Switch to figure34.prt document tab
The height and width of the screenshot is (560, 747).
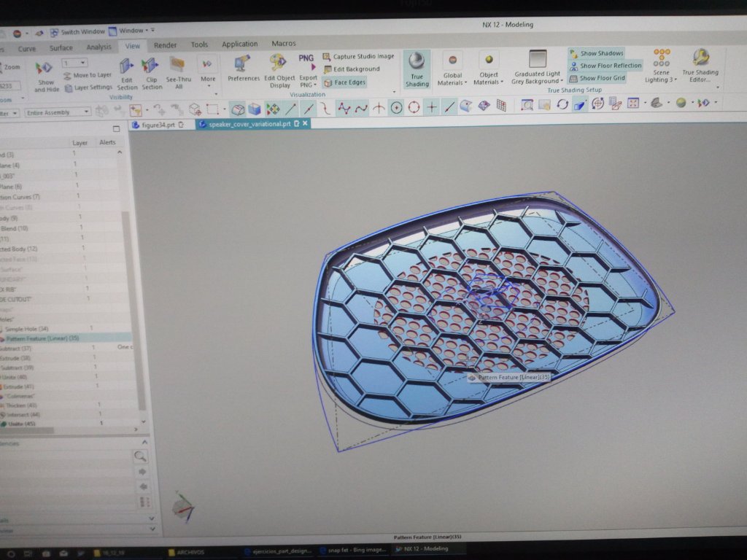[x=158, y=125]
